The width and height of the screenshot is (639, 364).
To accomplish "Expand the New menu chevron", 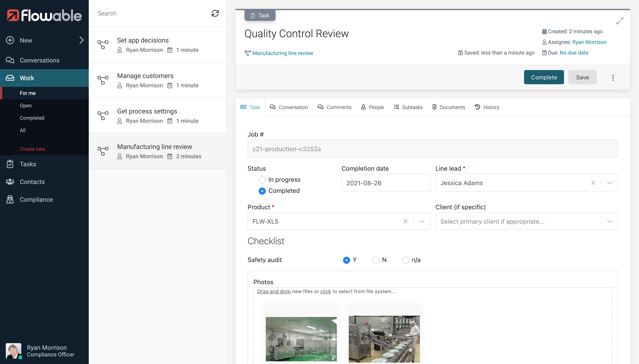I will tap(81, 40).
